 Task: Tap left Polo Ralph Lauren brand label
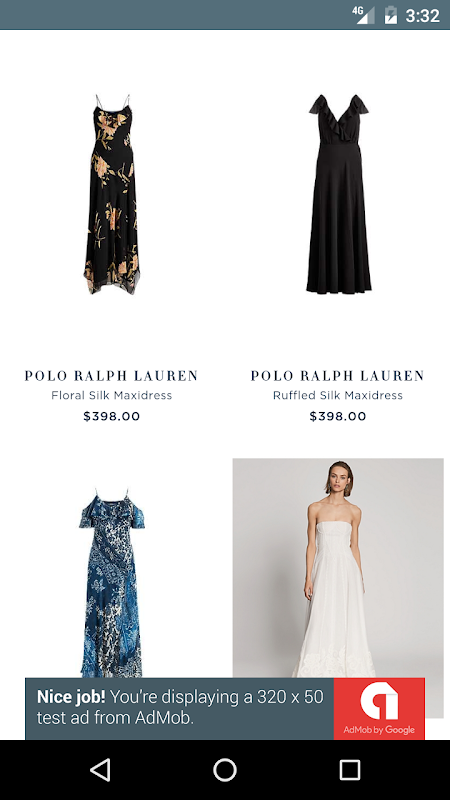[112, 376]
